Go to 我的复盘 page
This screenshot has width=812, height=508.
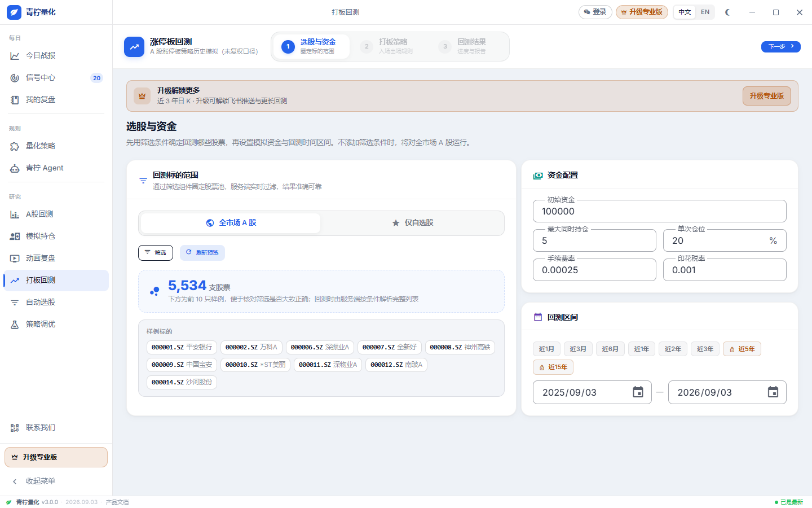tap(56, 99)
